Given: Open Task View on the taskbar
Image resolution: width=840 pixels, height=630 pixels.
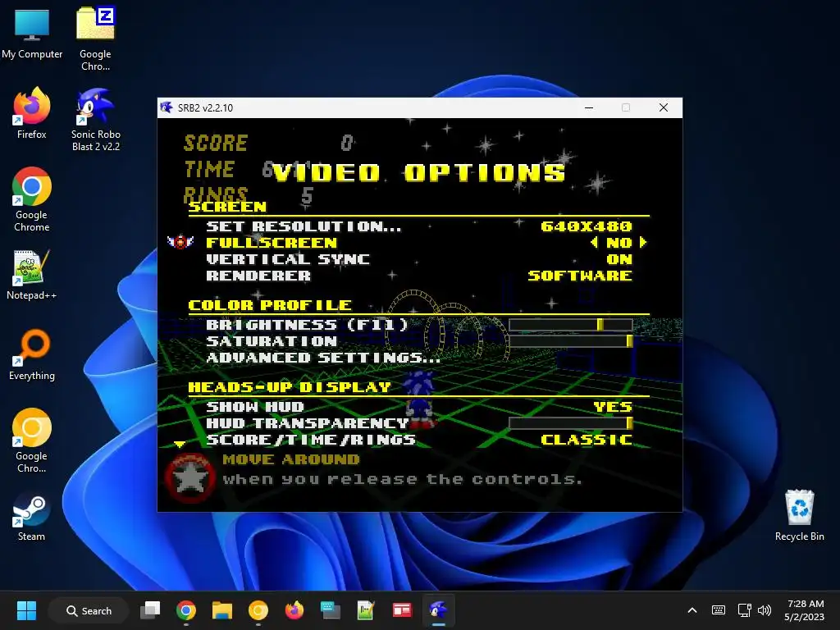Looking at the screenshot, I should [x=150, y=610].
